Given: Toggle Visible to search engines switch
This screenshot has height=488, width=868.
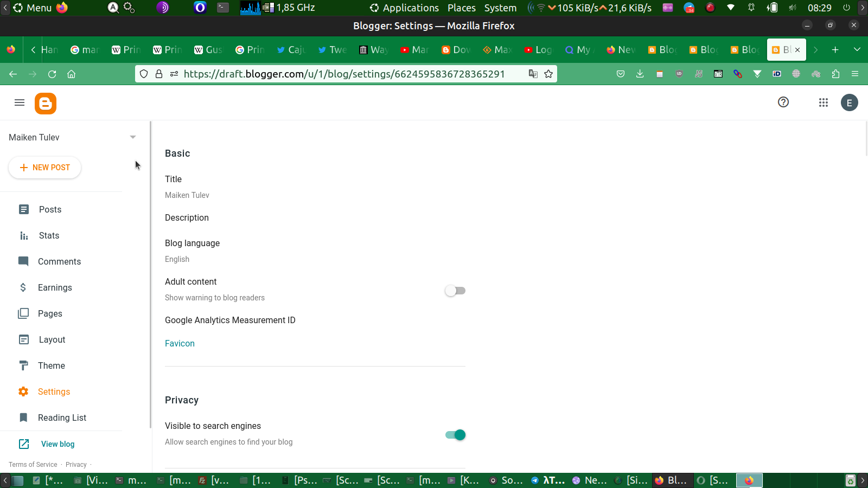Looking at the screenshot, I should [x=455, y=435].
